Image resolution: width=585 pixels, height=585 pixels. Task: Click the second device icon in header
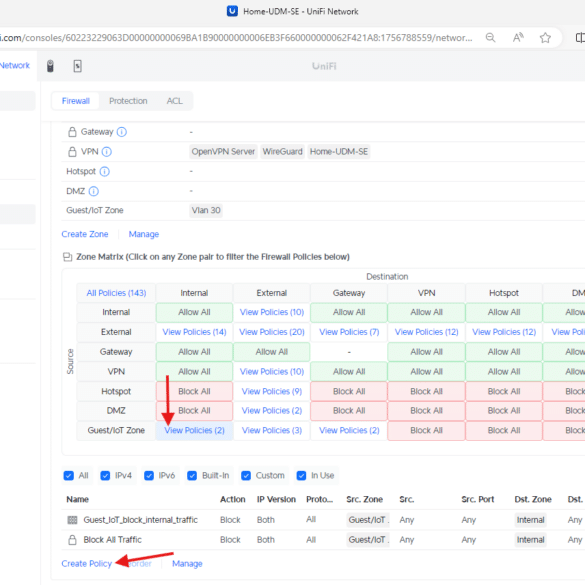tap(77, 66)
